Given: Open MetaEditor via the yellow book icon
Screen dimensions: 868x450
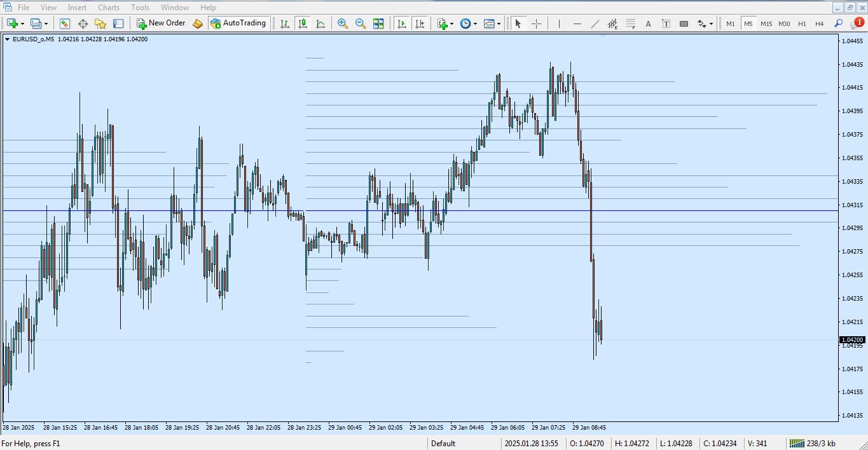Looking at the screenshot, I should coord(198,24).
